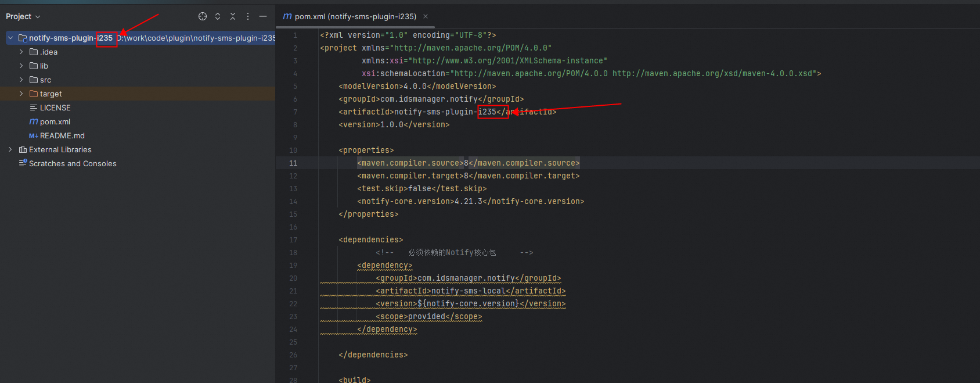This screenshot has height=383, width=980.
Task: Click Select Opened File crosshair icon
Action: 203,16
